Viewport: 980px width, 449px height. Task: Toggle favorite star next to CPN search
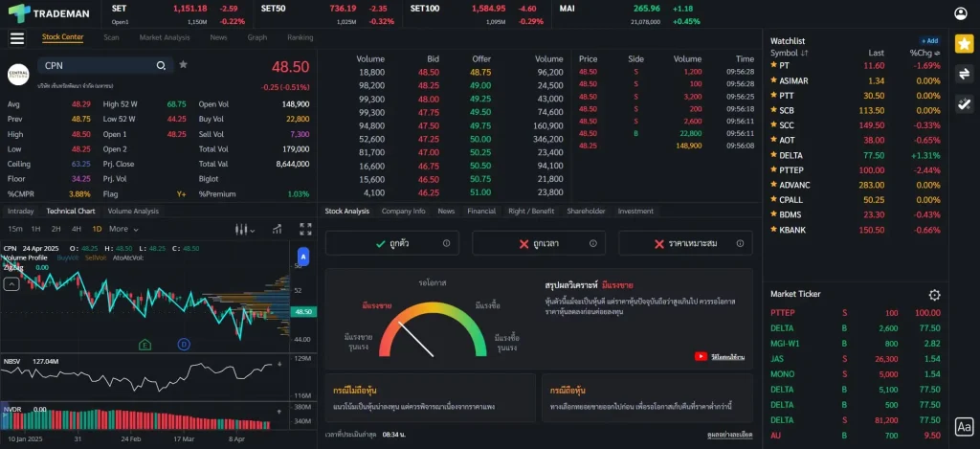[x=183, y=64]
